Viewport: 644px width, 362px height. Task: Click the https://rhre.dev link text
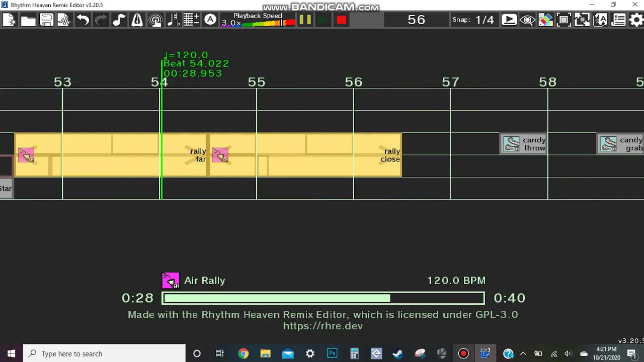pos(323,326)
